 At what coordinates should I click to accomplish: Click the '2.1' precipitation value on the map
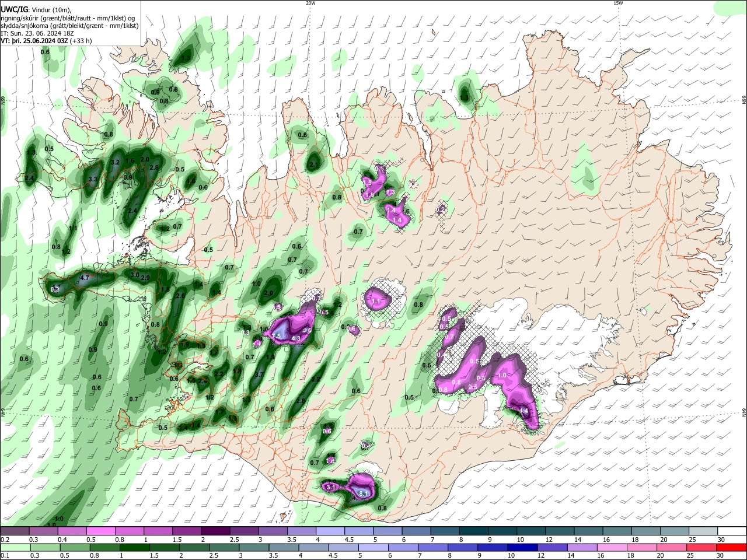313,166
